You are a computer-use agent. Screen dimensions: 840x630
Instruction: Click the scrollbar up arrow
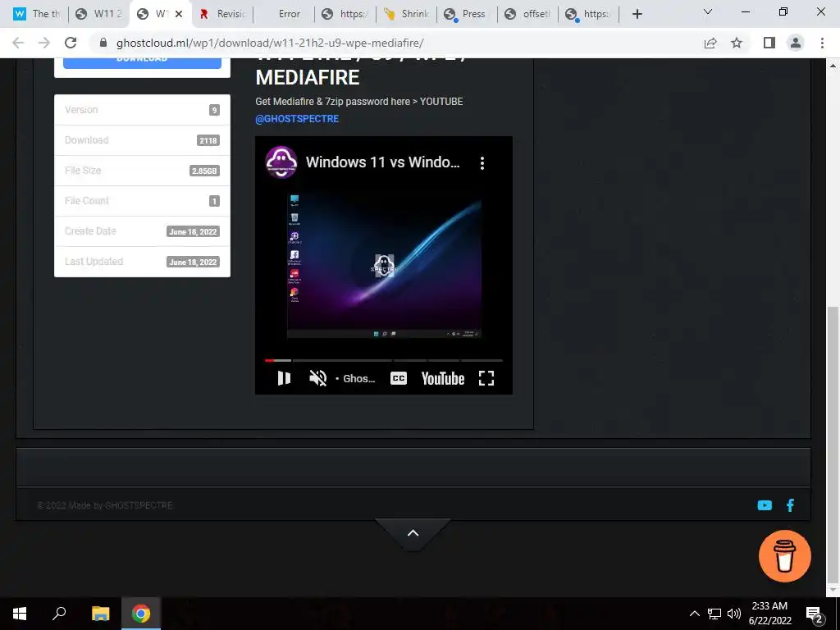coord(833,66)
